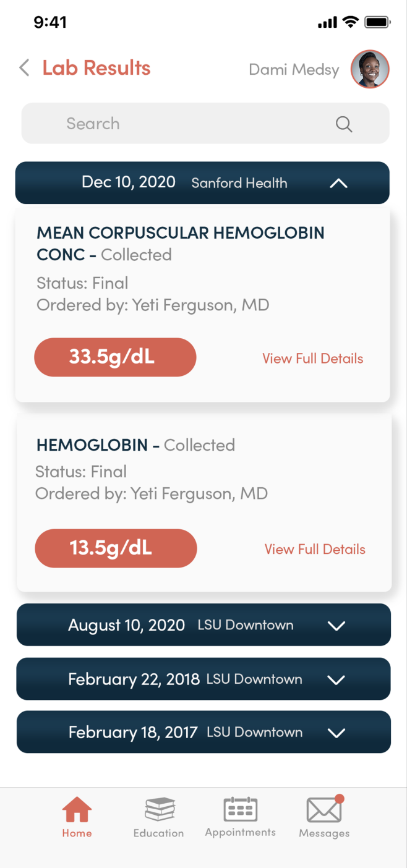
Task: Collapse the Dec 10, 2020 section chevron
Action: [338, 184]
